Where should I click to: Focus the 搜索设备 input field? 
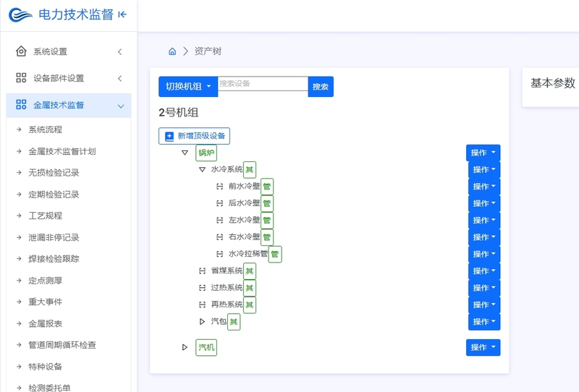click(263, 84)
